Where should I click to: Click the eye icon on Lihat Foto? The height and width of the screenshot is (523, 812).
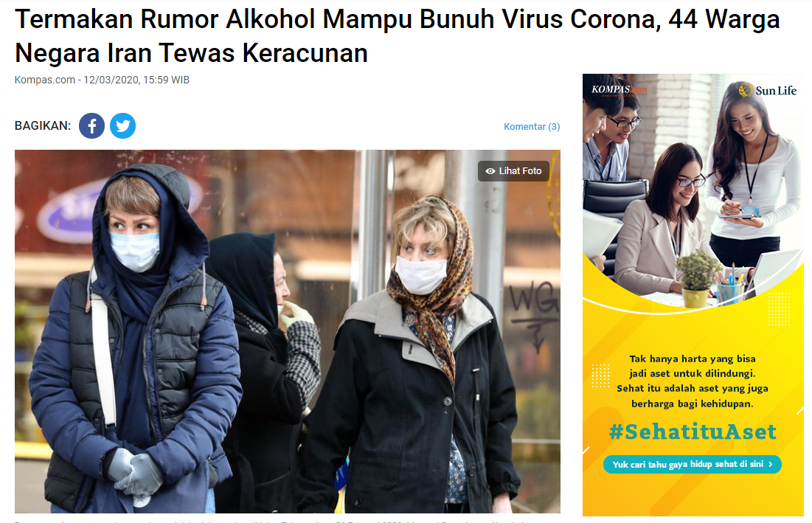[490, 171]
